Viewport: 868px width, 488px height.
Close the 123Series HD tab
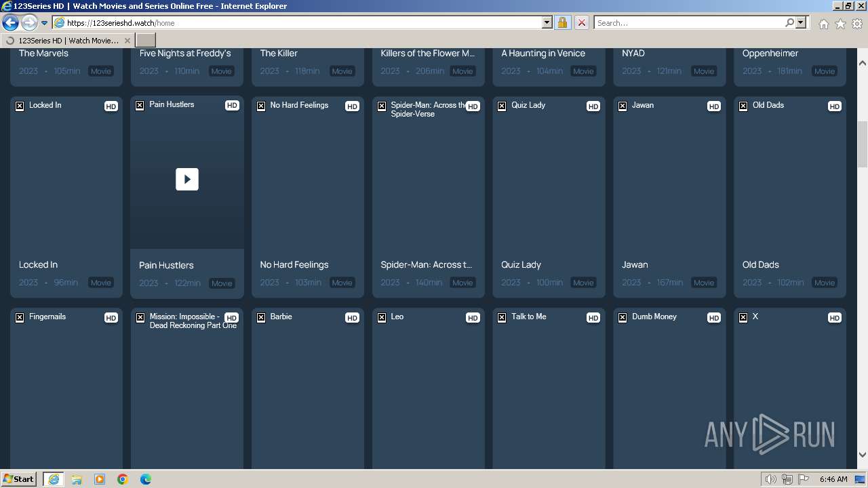[x=127, y=41]
